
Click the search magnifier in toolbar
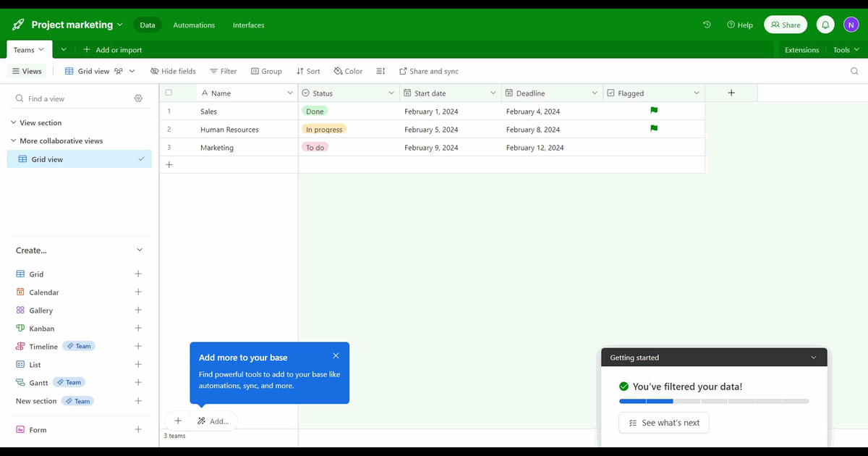[x=854, y=71]
